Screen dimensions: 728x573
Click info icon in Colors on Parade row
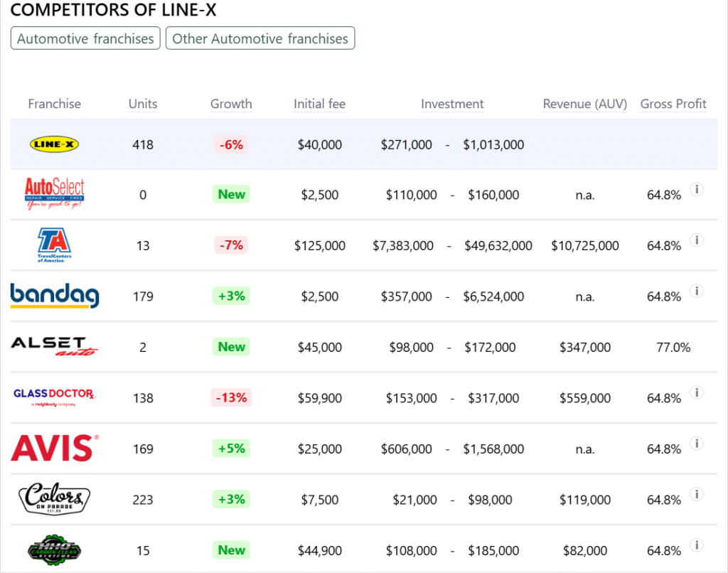(697, 494)
